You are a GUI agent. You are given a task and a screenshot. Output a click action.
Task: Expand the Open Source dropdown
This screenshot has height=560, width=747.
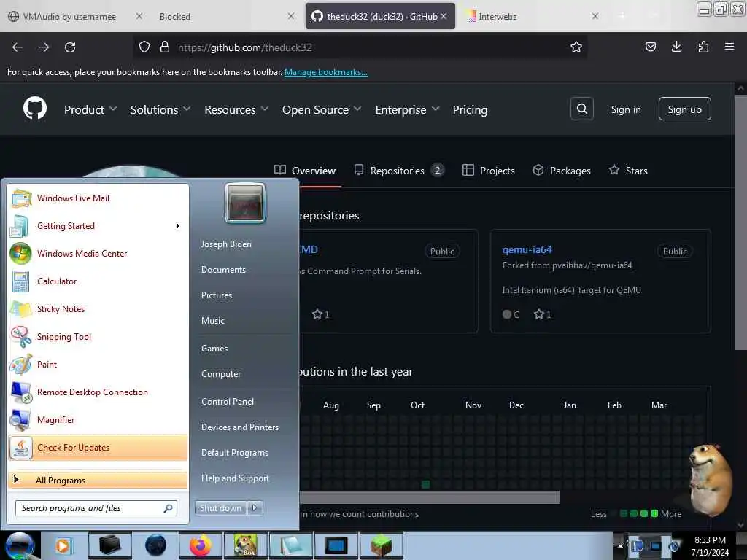pos(322,109)
